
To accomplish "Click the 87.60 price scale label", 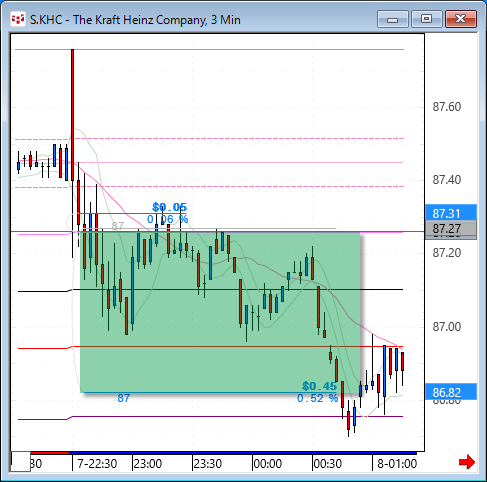I will [447, 107].
